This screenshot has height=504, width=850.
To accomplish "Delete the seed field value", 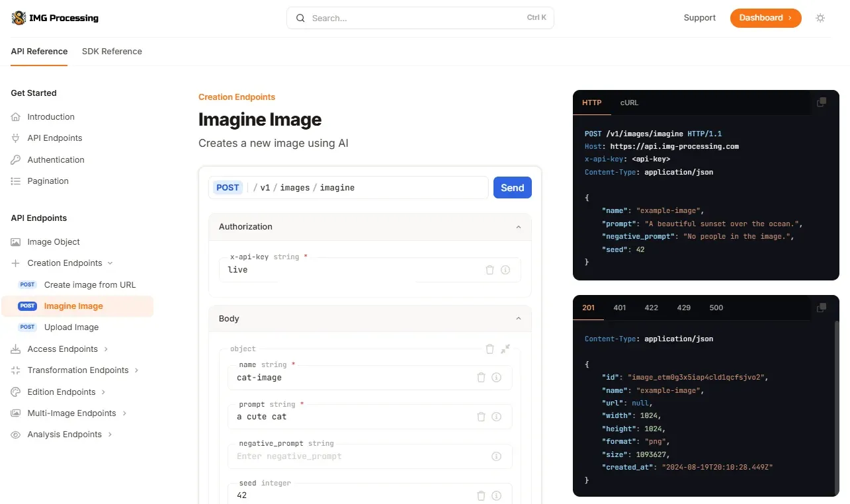I will 481,495.
